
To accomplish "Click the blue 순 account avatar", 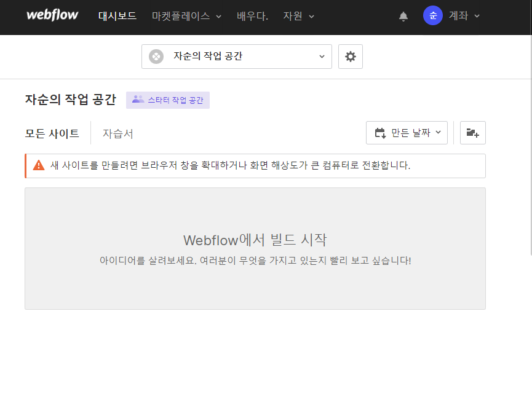I will tap(432, 15).
